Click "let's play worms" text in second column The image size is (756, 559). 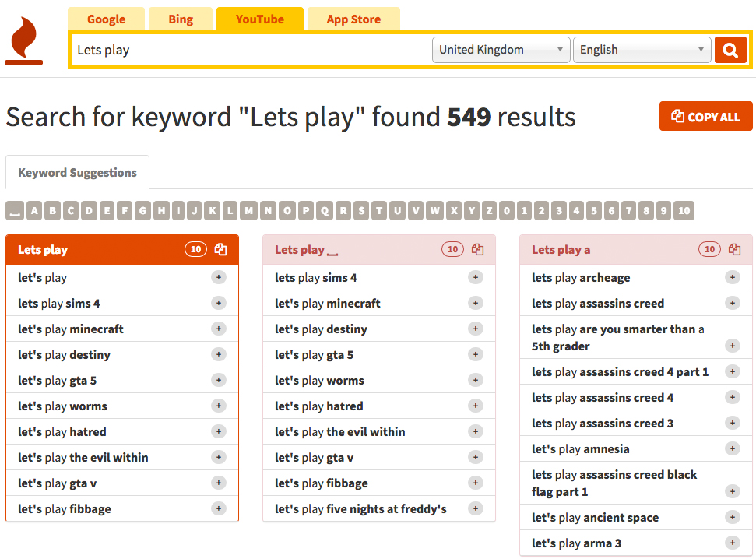pos(319,381)
